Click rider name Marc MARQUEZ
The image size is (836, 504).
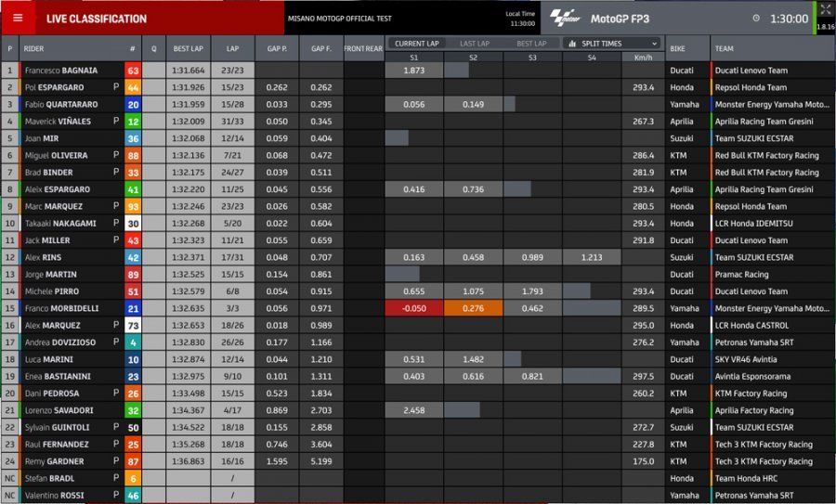click(x=53, y=206)
